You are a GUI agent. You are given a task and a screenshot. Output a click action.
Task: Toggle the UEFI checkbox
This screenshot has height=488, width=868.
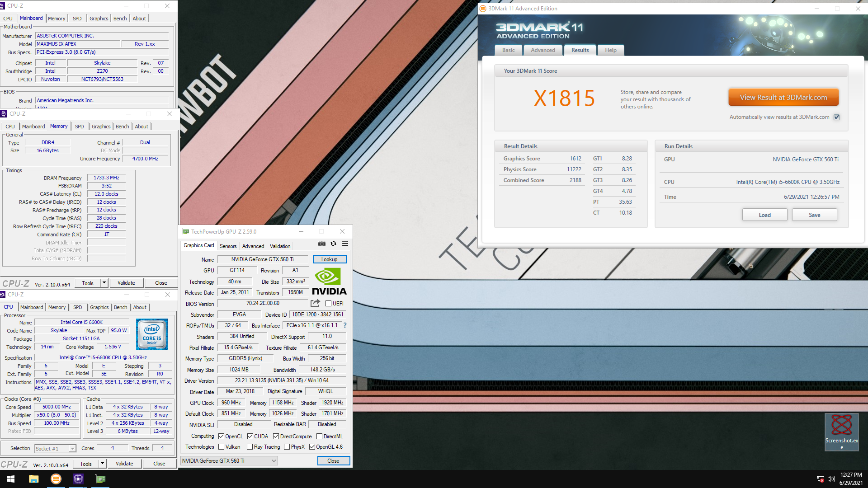click(329, 304)
